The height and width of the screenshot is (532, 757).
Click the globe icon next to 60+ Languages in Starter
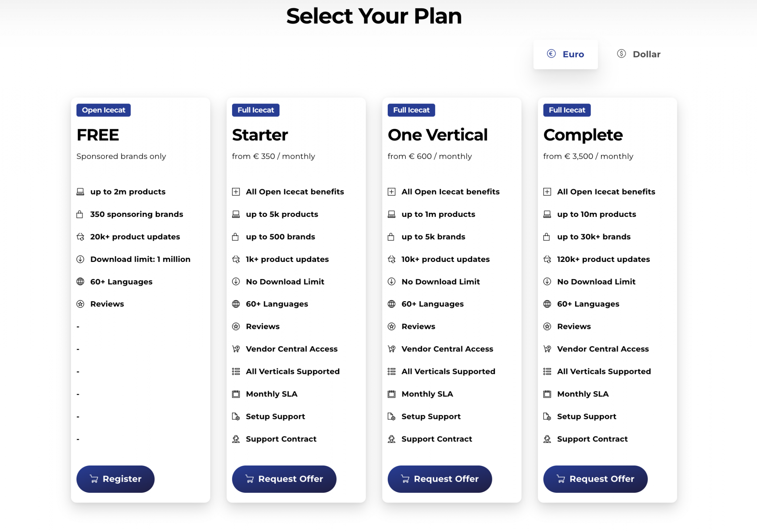pyautogui.click(x=236, y=304)
